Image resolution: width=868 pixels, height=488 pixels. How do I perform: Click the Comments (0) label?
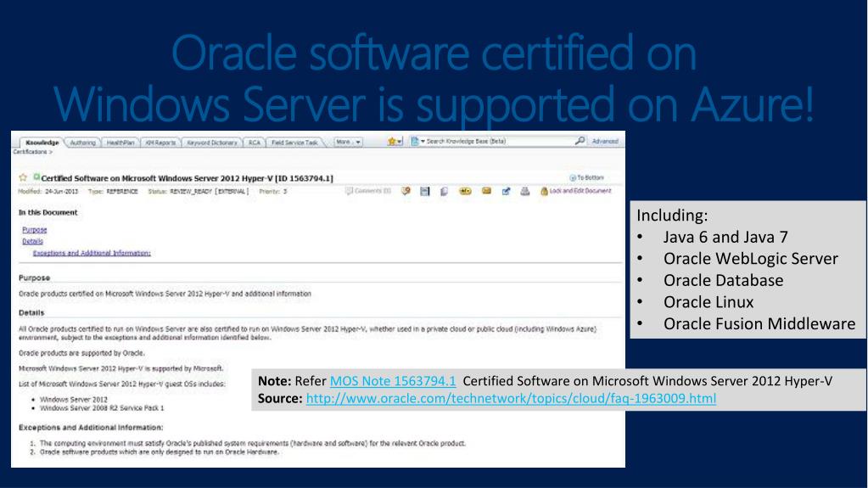[x=372, y=191]
